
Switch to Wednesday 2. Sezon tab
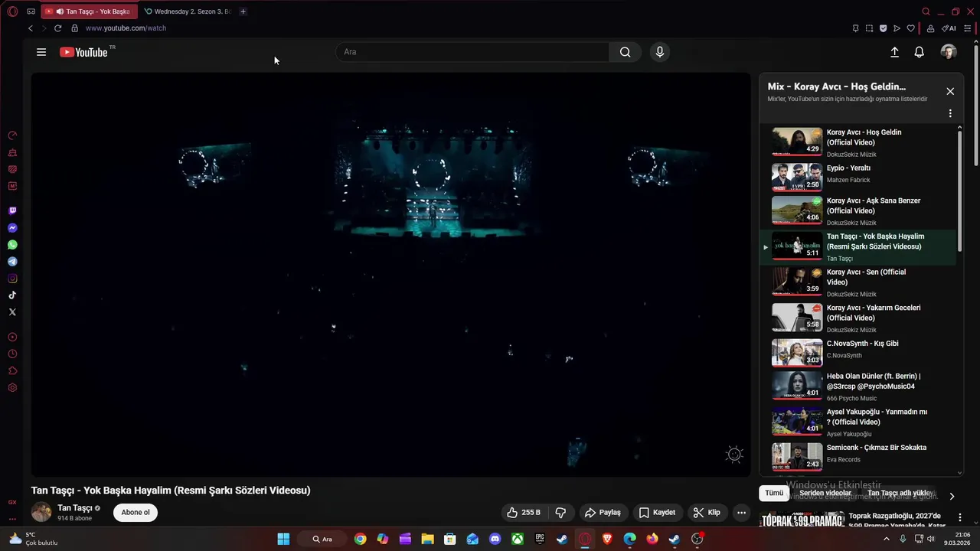pos(188,11)
